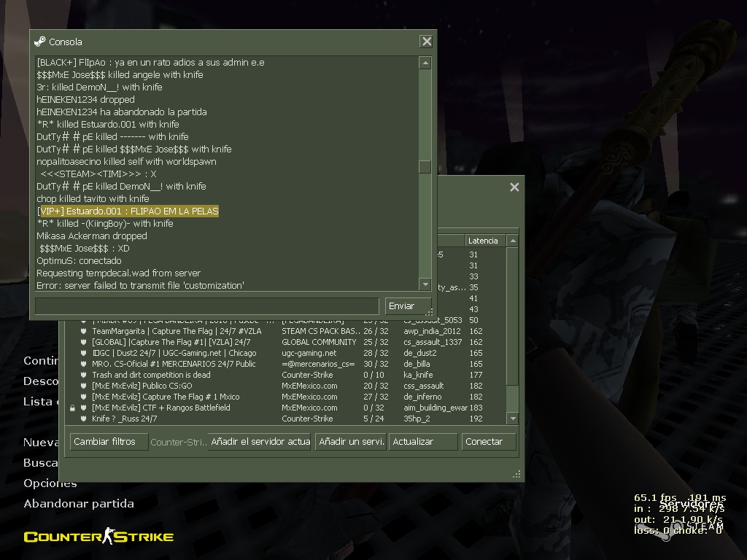Click the password lock icon on CTF + Rangos Battlefield row
747x560 pixels.
click(72, 408)
